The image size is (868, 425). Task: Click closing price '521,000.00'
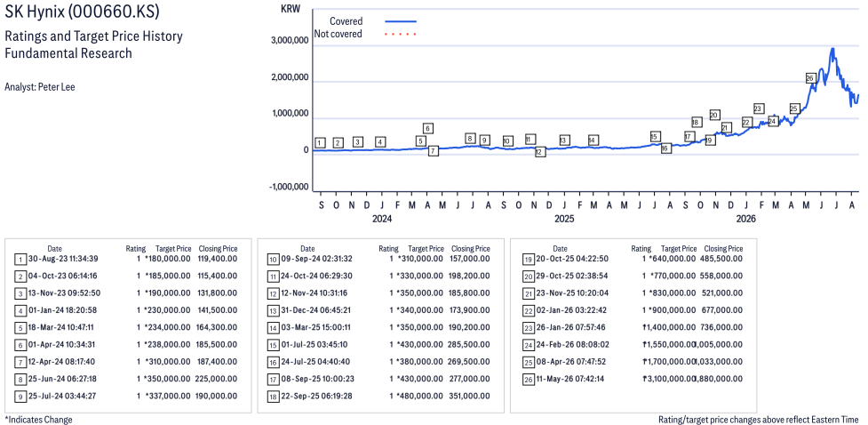pos(722,293)
